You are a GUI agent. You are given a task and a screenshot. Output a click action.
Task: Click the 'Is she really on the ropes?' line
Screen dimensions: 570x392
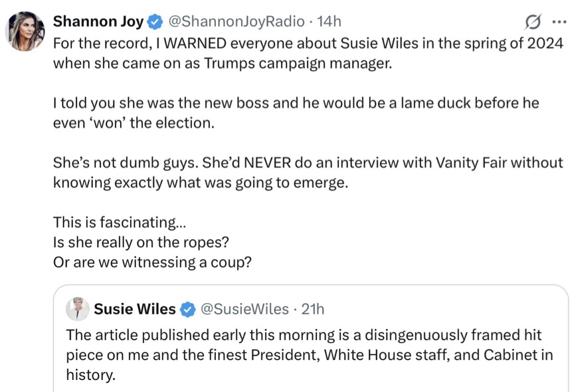pyautogui.click(x=143, y=242)
